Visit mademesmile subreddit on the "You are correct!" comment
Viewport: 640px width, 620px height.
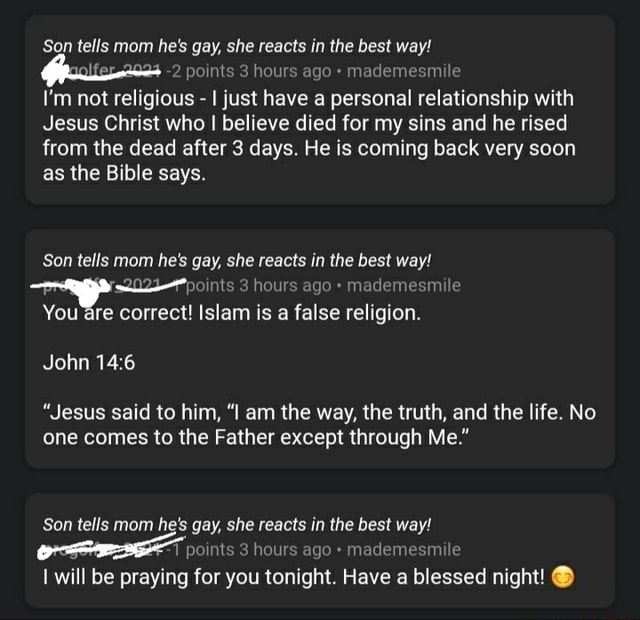click(404, 285)
